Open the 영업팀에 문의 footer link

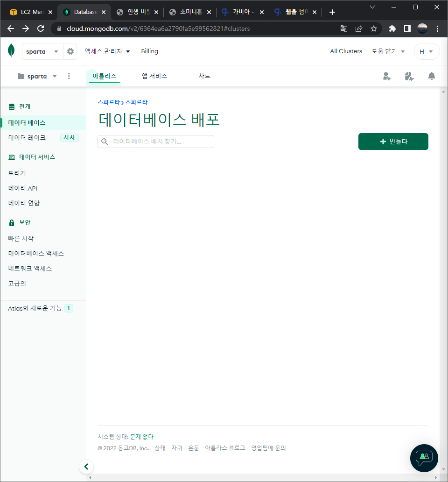[268, 448]
